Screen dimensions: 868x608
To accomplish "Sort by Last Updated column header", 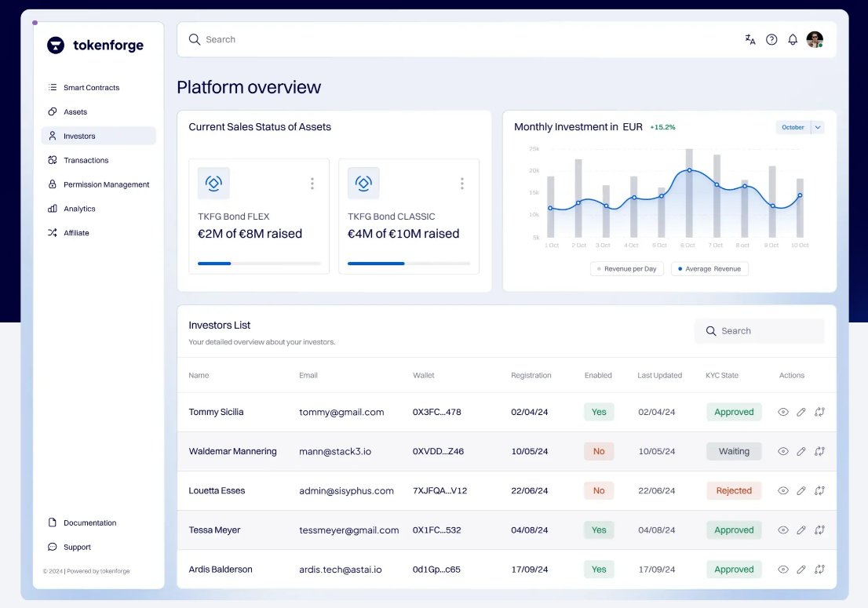I will pyautogui.click(x=659, y=375).
